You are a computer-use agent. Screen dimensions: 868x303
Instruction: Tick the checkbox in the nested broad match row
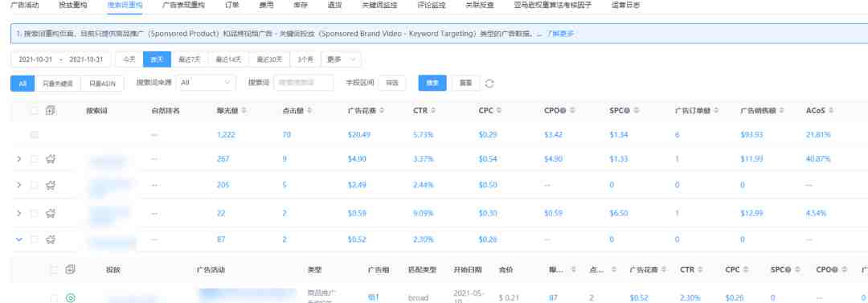click(x=54, y=298)
